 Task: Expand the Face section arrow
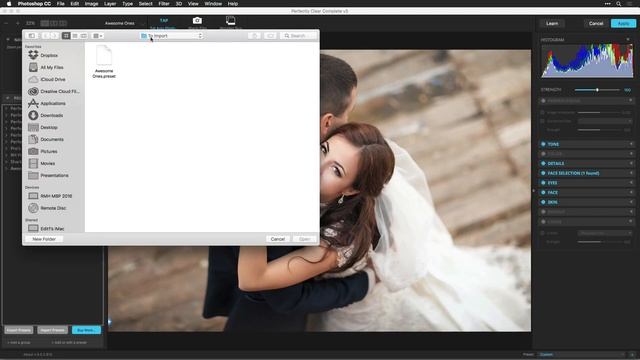[631, 192]
